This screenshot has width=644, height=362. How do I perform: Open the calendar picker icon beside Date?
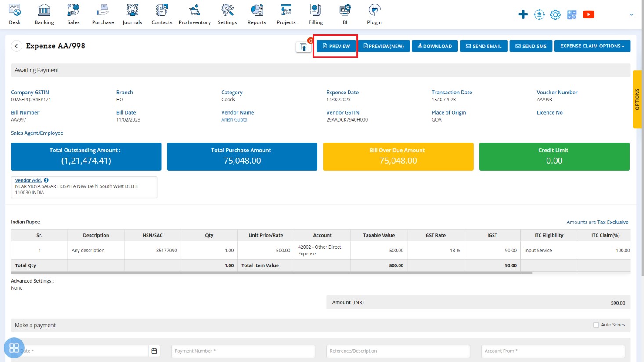[154, 351]
